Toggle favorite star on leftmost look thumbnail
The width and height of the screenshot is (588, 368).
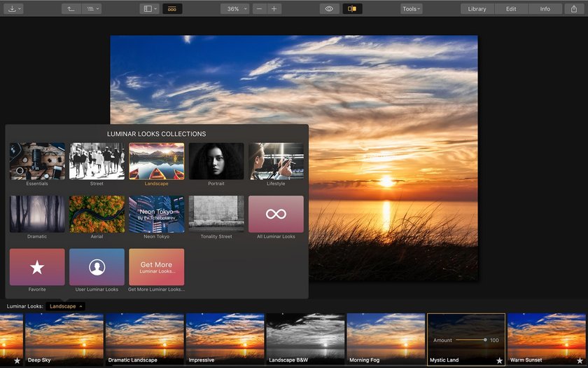tap(17, 360)
